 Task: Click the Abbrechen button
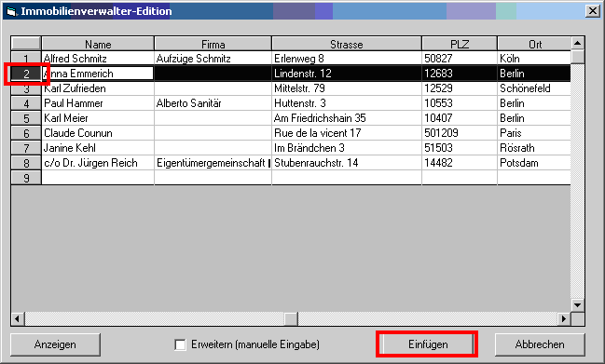[540, 344]
